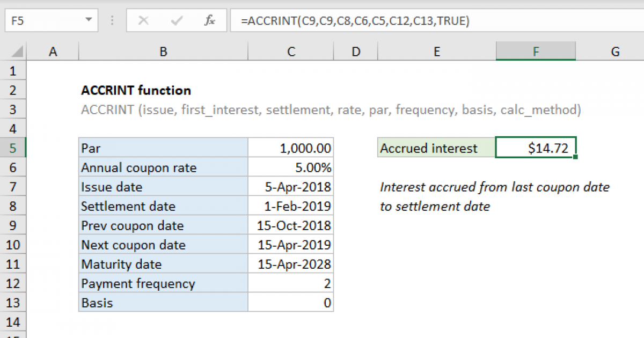Click the formula bar vertical dots handle
The image size is (644, 338).
(x=112, y=21)
